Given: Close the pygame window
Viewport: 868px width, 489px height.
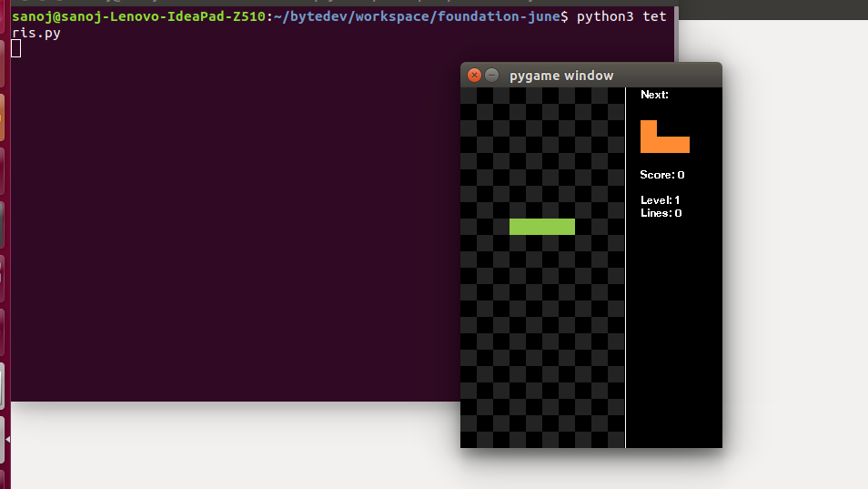Looking at the screenshot, I should coord(474,76).
